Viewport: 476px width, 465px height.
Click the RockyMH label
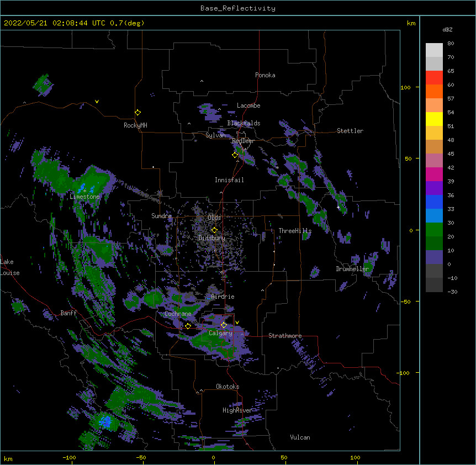(x=135, y=125)
